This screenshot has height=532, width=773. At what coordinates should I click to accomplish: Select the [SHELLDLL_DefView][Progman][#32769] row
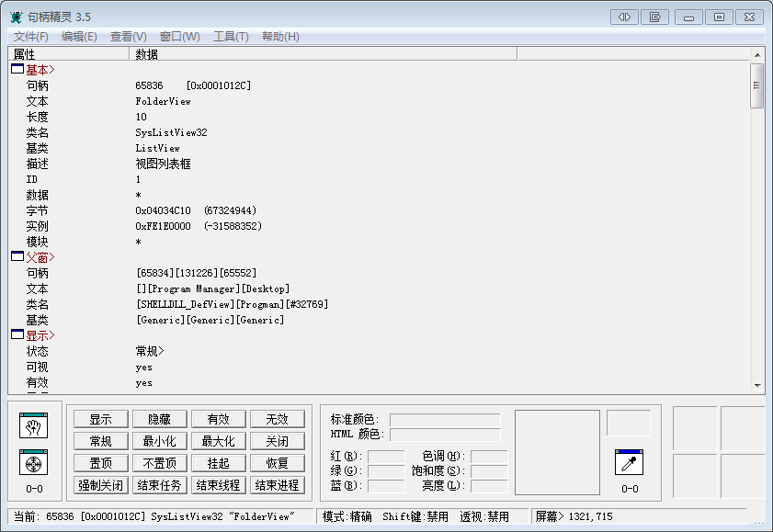(233, 304)
